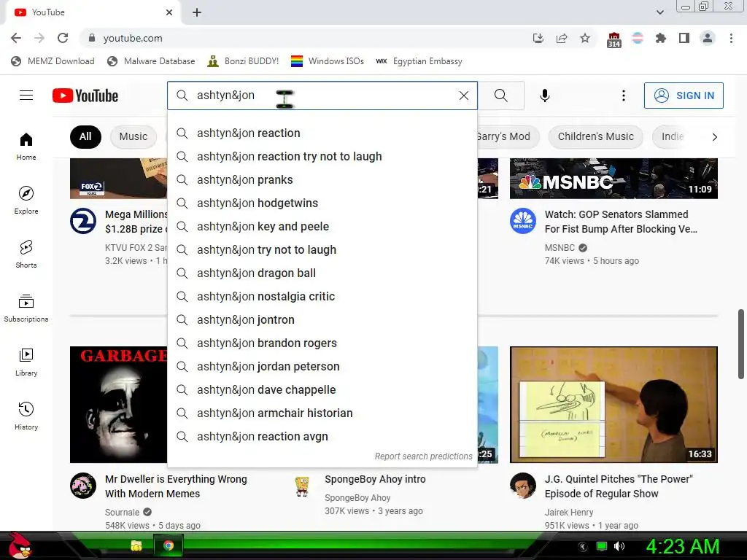Reload the page
747x560 pixels.
pos(63,38)
